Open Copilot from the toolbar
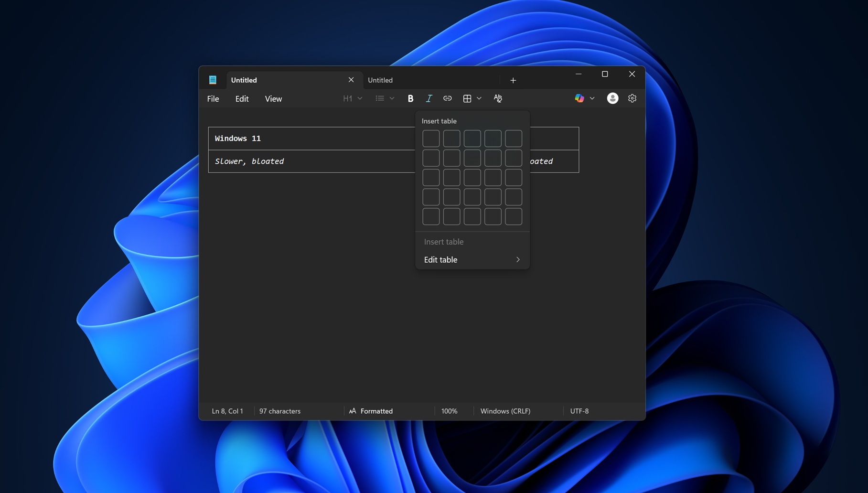Image resolution: width=868 pixels, height=493 pixels. pos(579,98)
